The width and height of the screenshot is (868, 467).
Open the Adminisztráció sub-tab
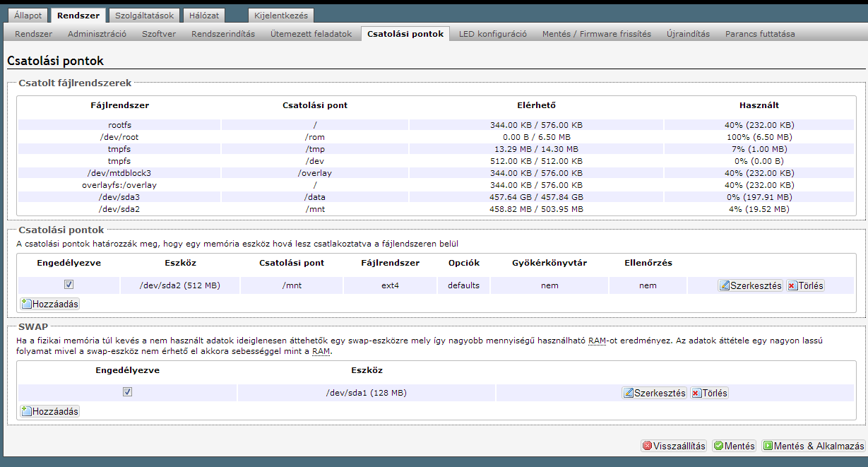(x=97, y=34)
